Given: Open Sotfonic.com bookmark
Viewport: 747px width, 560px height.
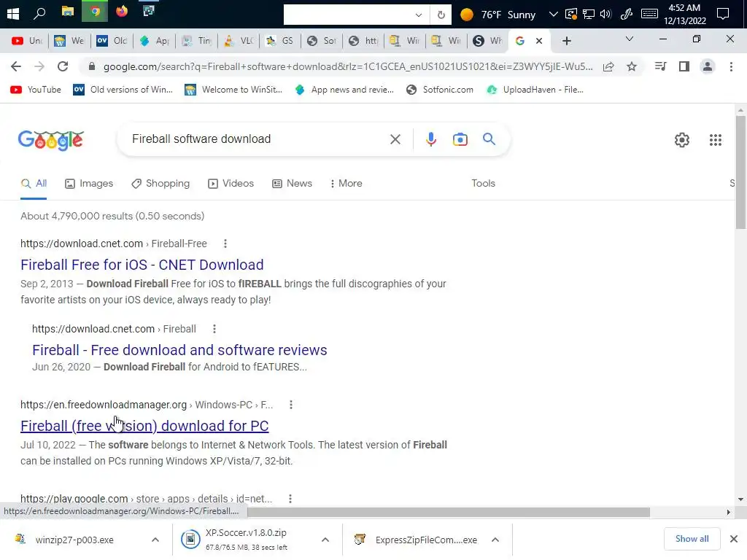Looking at the screenshot, I should tap(440, 90).
